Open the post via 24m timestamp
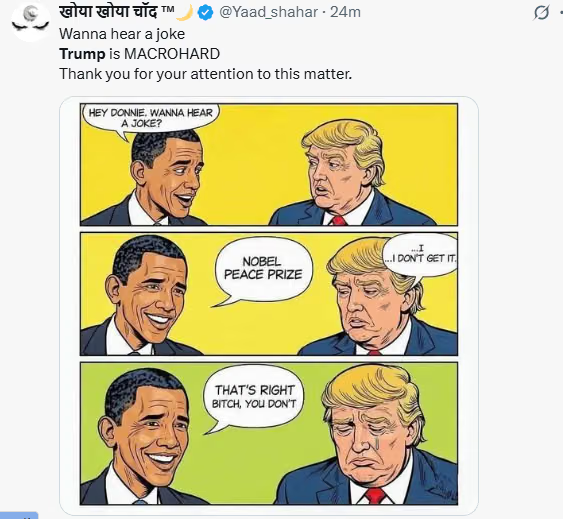 coord(345,13)
